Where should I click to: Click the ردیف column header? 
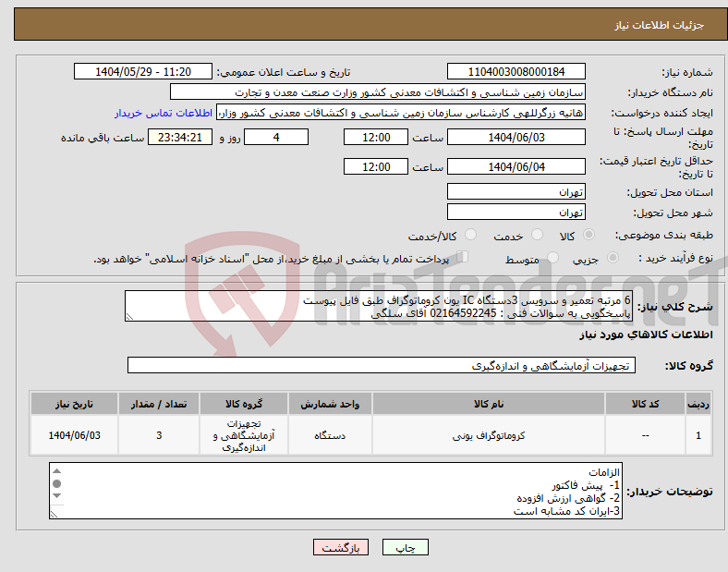coord(698,404)
